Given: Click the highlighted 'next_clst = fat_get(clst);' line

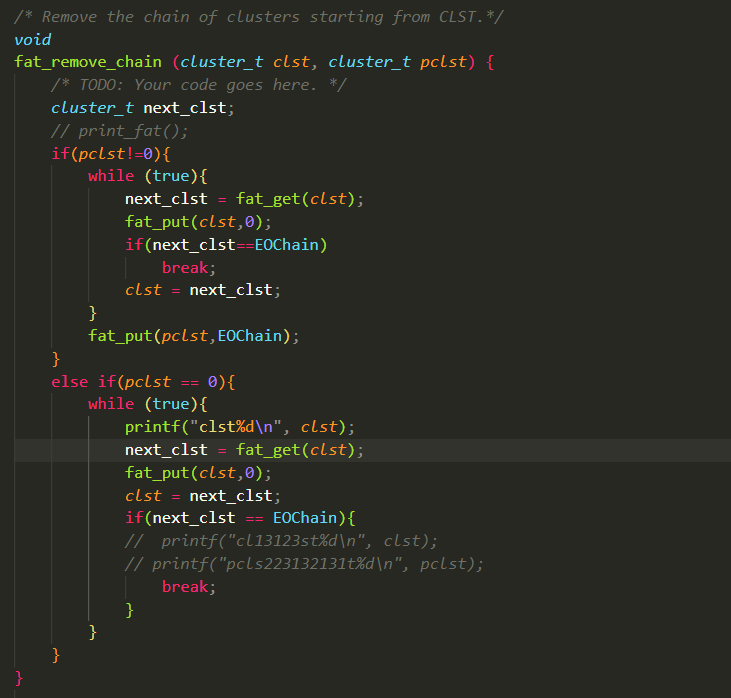Looking at the screenshot, I should (x=244, y=450).
